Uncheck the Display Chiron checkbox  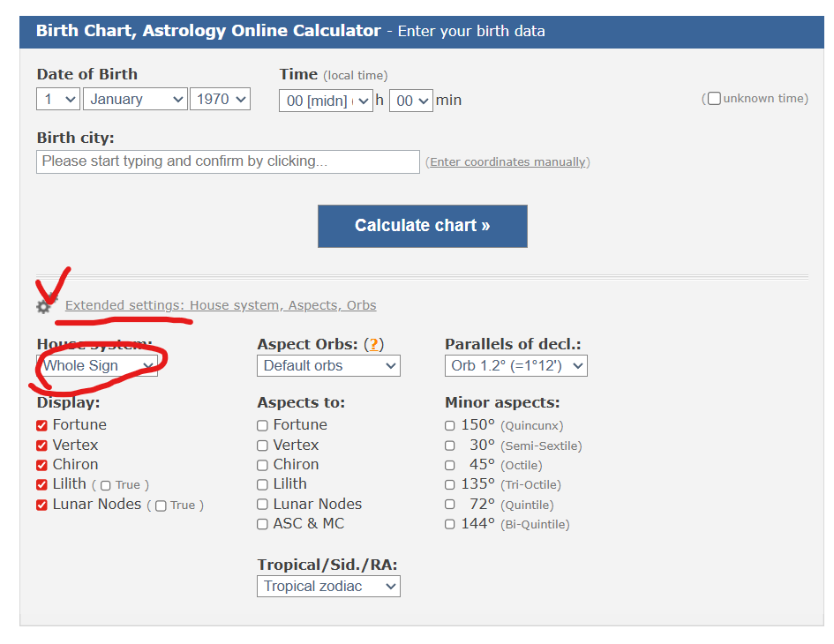[42, 465]
